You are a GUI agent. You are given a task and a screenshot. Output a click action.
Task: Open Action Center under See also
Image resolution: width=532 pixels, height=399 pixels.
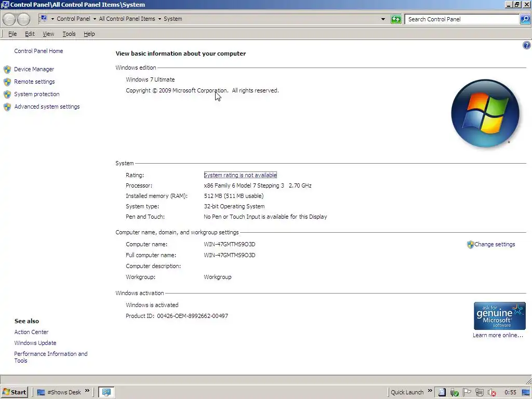click(x=31, y=332)
